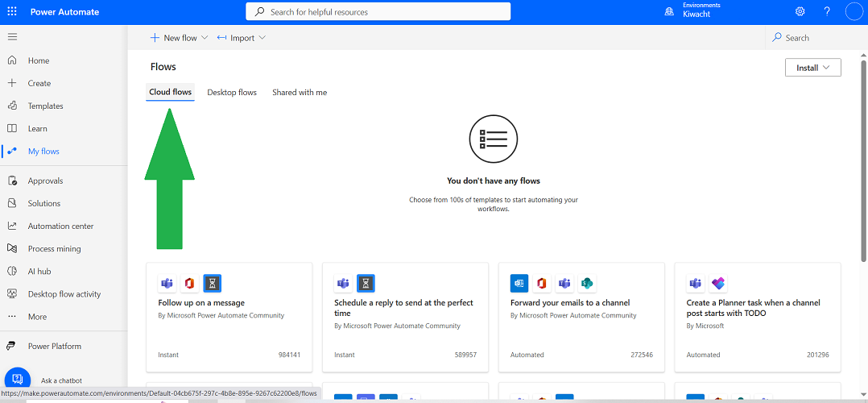Select the Cloud flows tab

pyautogui.click(x=171, y=93)
